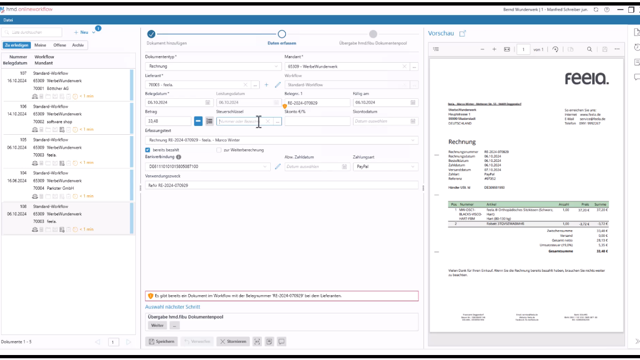Click the scan icon next to Stornieren
The height and width of the screenshot is (360, 640).
click(257, 342)
